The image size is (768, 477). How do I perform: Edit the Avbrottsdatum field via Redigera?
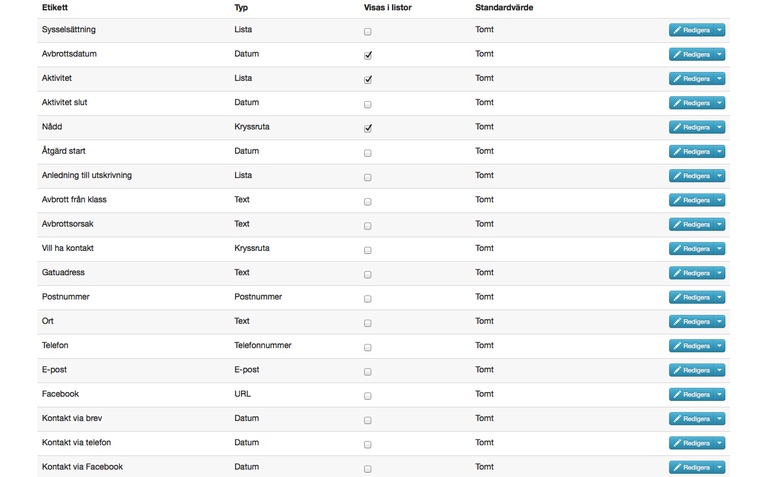(691, 54)
